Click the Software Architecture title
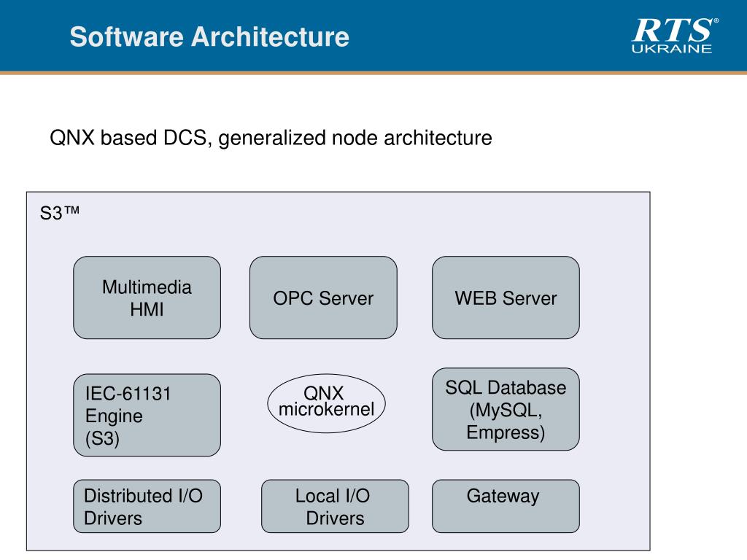 tap(209, 36)
